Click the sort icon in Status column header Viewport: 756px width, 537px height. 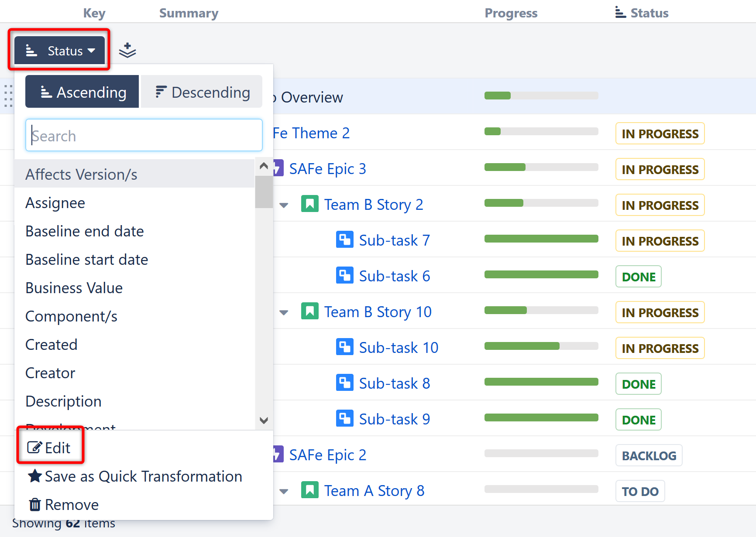pyautogui.click(x=620, y=13)
